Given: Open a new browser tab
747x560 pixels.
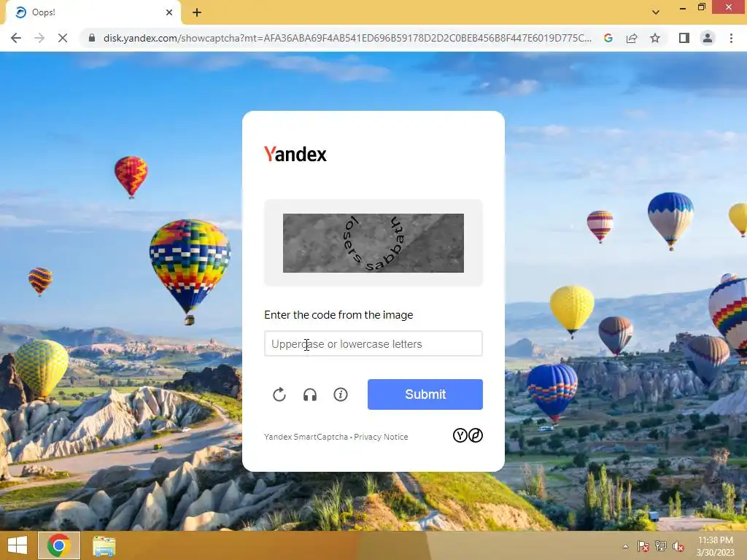Looking at the screenshot, I should tap(197, 12).
